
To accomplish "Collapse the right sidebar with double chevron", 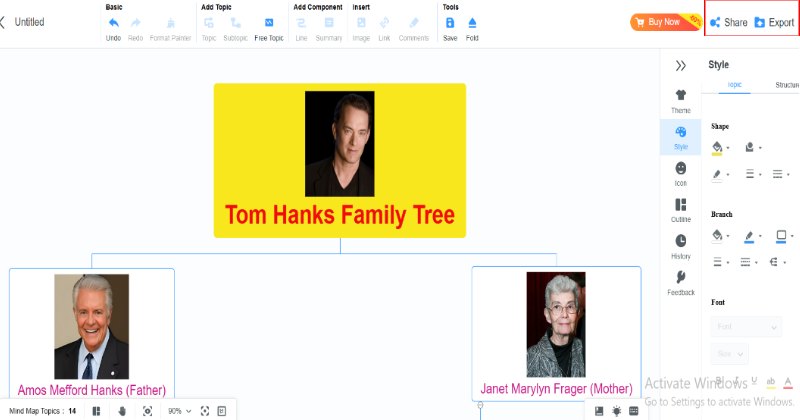I will [681, 66].
